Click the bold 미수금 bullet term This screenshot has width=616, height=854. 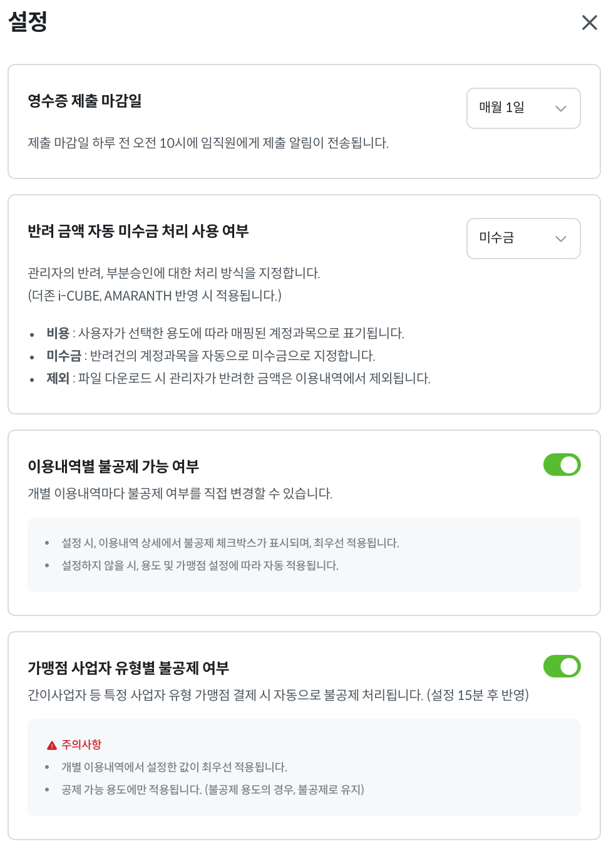coord(64,356)
